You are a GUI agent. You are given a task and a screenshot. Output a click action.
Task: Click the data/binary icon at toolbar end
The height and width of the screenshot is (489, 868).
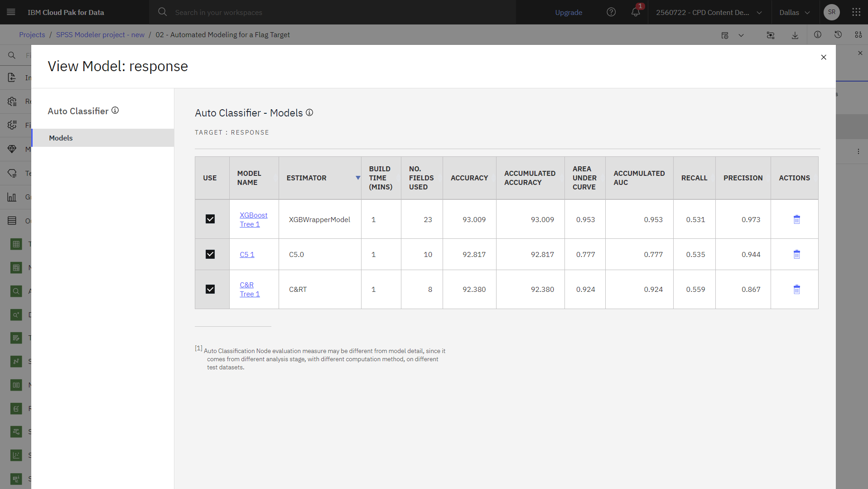click(x=858, y=34)
